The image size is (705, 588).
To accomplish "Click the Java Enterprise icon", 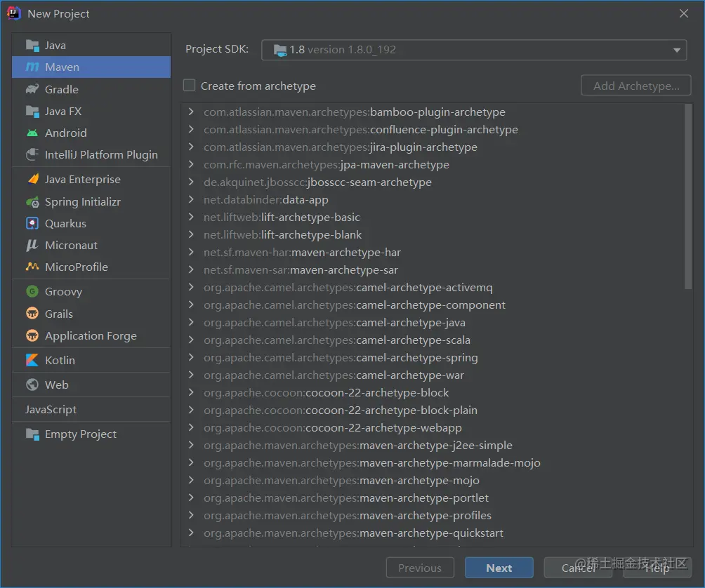I will pos(33,179).
